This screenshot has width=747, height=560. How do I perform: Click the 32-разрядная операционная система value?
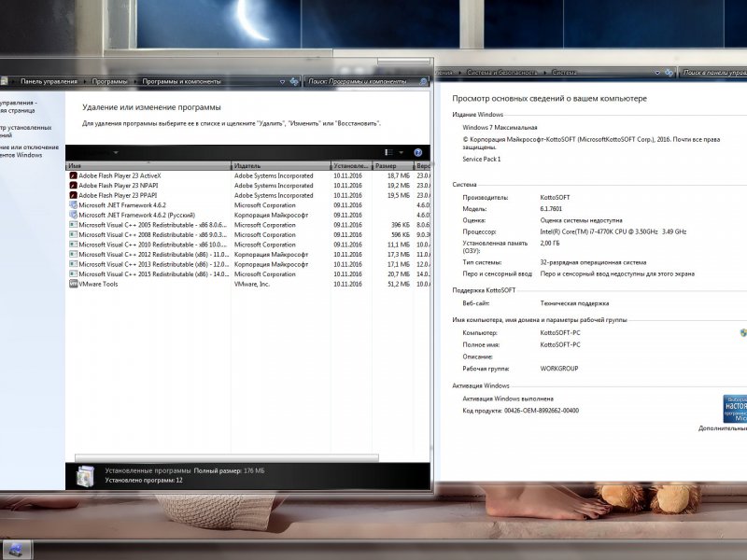pyautogui.click(x=593, y=262)
